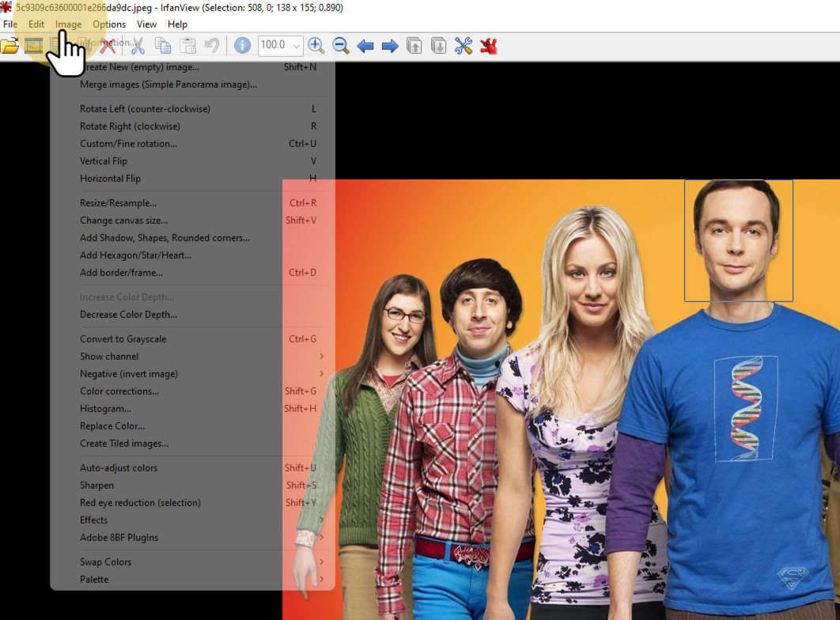The height and width of the screenshot is (620, 840).
Task: Open the Slideshow filmstrip toolbar icon
Action: point(33,46)
